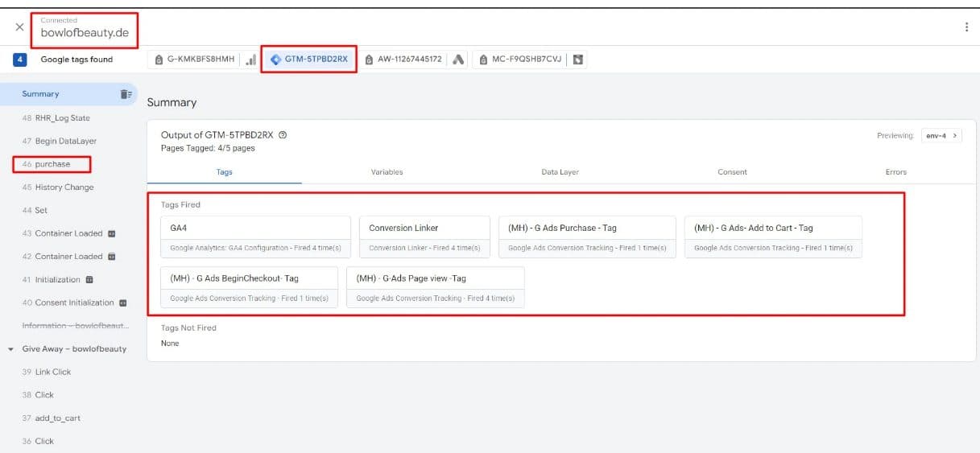
Task: Switch to the Errors tab
Action: click(895, 172)
